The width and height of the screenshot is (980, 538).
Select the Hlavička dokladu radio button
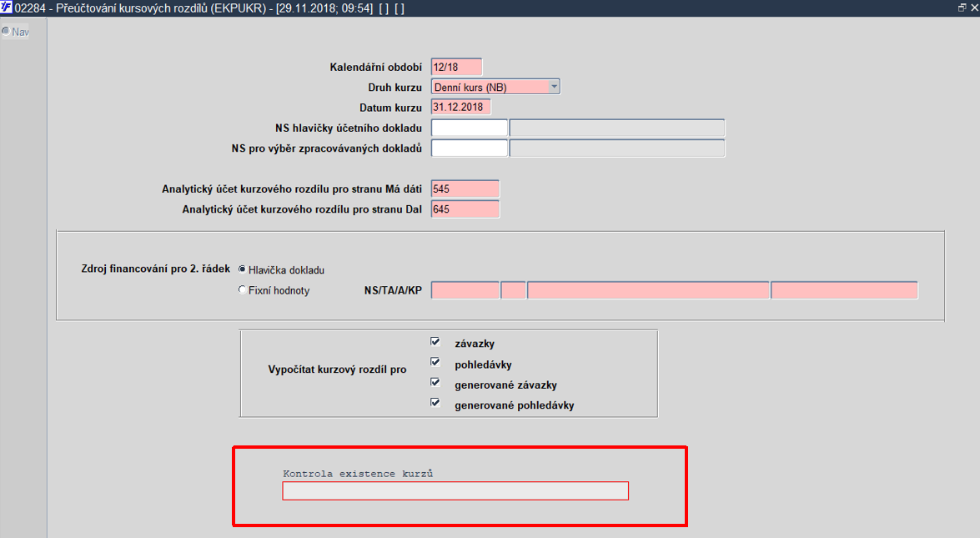click(x=242, y=269)
